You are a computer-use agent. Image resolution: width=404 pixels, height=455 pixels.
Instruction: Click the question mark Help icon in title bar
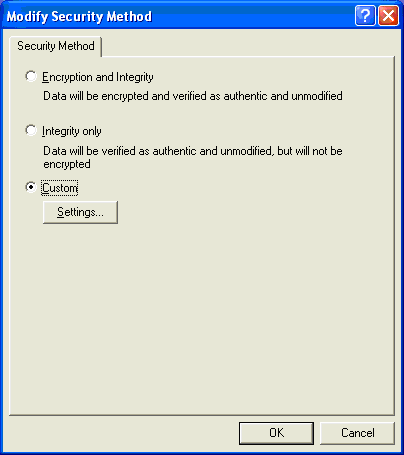[365, 15]
